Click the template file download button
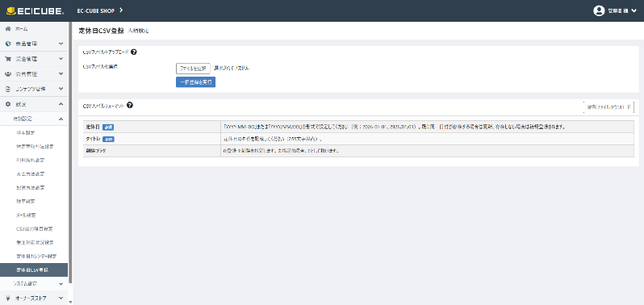 608,107
